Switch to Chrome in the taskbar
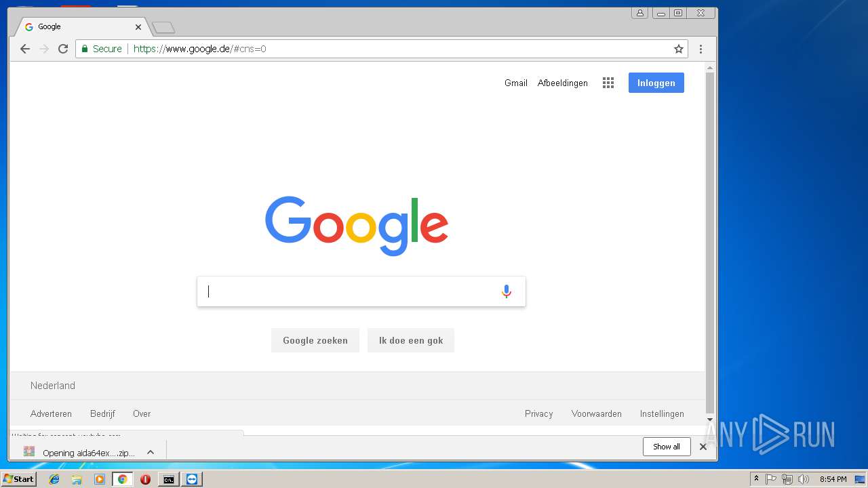868x488 pixels. coord(122,479)
